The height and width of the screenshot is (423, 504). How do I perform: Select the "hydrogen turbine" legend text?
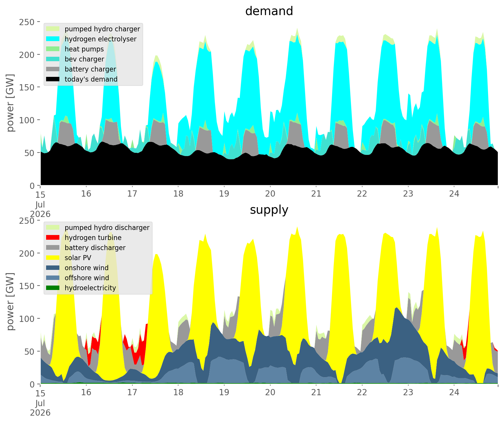[93, 238]
